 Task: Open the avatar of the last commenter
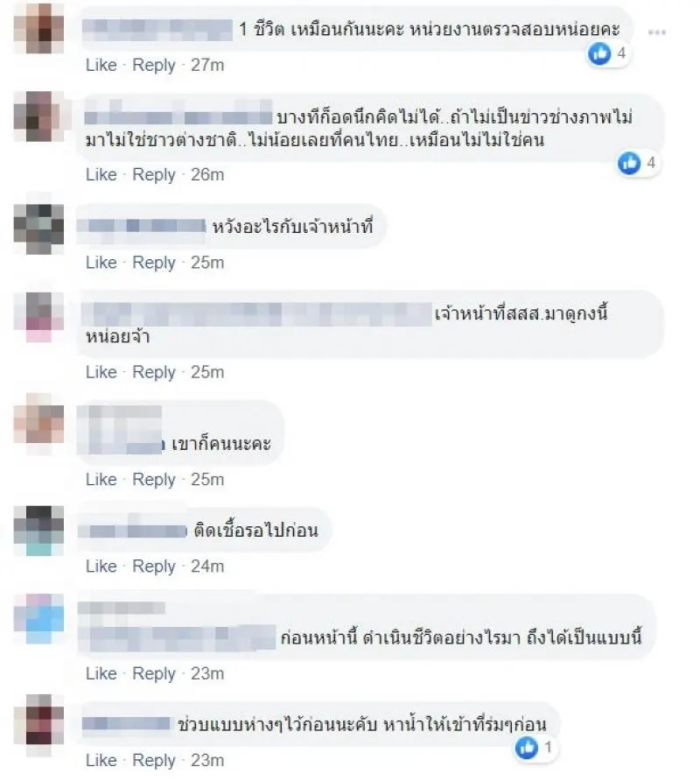(38, 719)
